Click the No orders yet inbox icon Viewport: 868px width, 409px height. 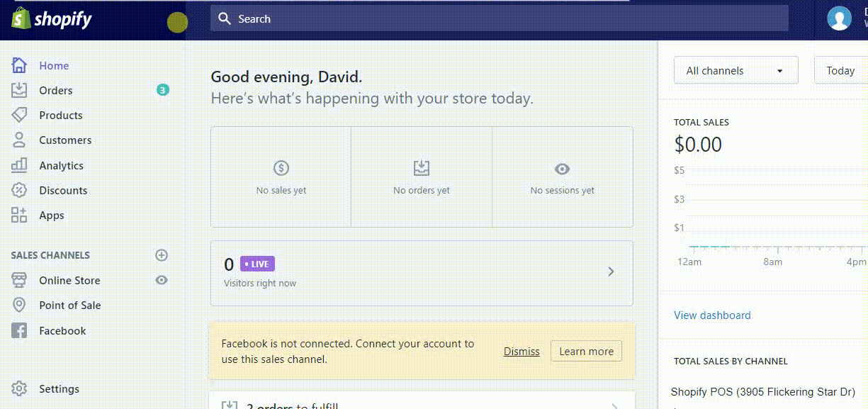click(422, 168)
